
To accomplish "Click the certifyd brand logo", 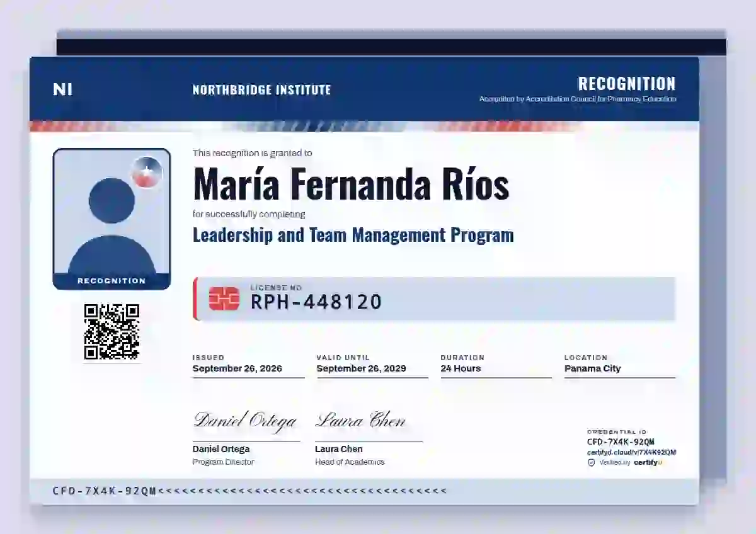I will coord(648,462).
